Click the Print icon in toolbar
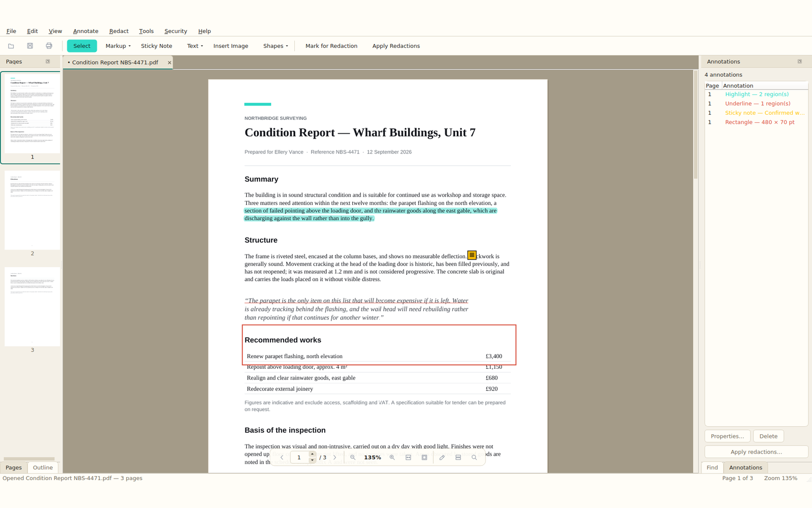 pyautogui.click(x=49, y=46)
